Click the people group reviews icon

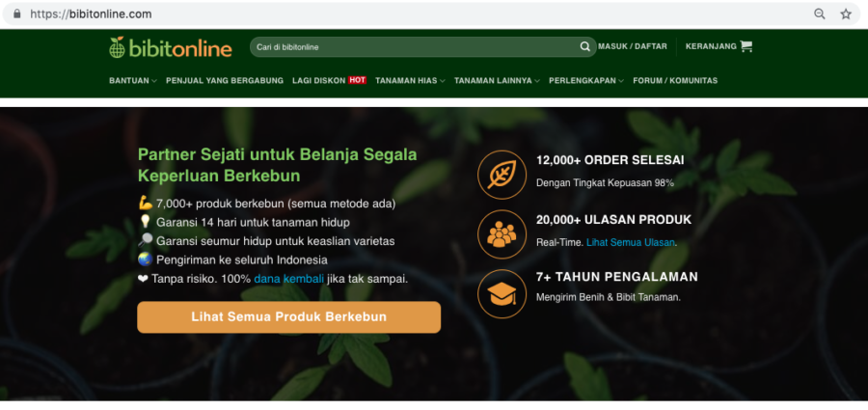pyautogui.click(x=502, y=233)
